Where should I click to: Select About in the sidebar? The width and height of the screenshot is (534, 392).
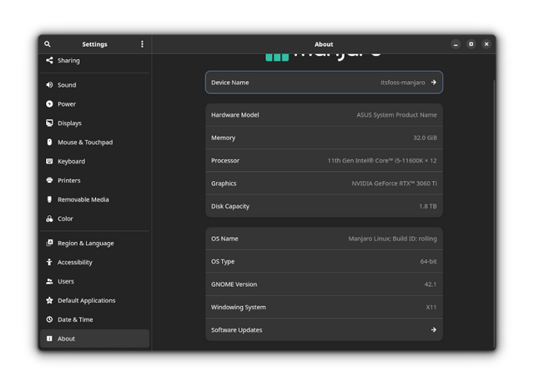click(x=94, y=339)
